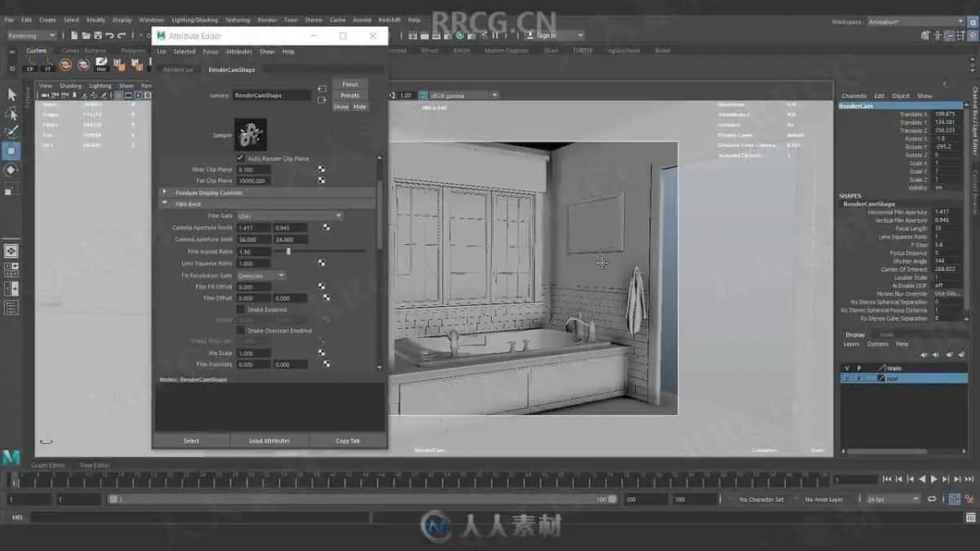Click the map button beside Pre Scale
The image size is (980, 551).
(x=322, y=353)
